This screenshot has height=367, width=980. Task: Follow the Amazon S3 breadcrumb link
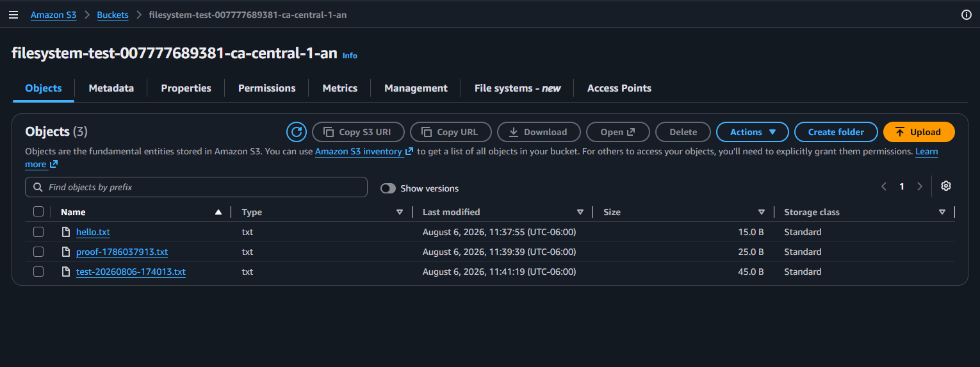click(x=54, y=15)
